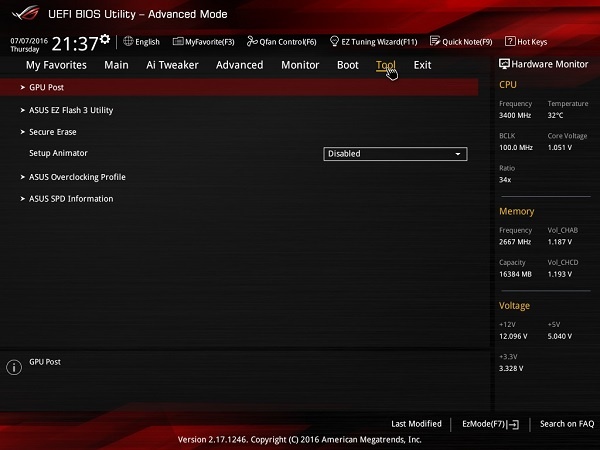Click the EZ Tuning Wizard bulb icon

point(334,41)
